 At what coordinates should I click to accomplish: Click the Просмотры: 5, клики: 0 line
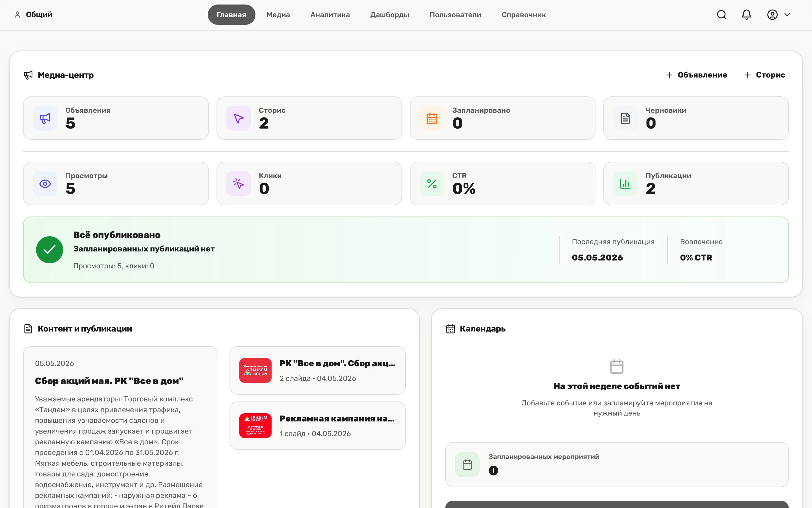[x=114, y=266]
